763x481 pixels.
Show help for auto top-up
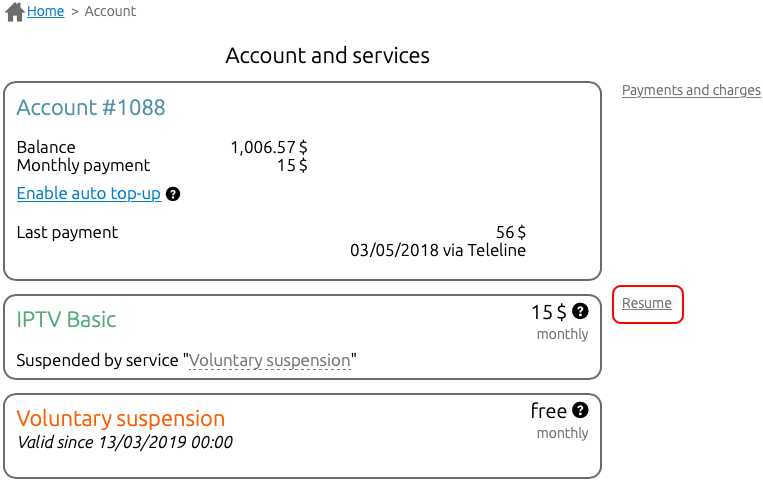pyautogui.click(x=173, y=194)
